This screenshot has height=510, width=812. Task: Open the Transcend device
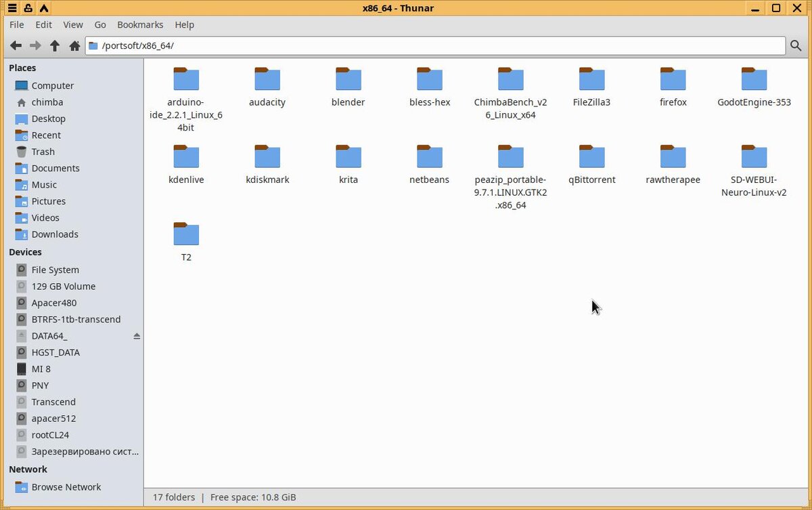(72, 402)
